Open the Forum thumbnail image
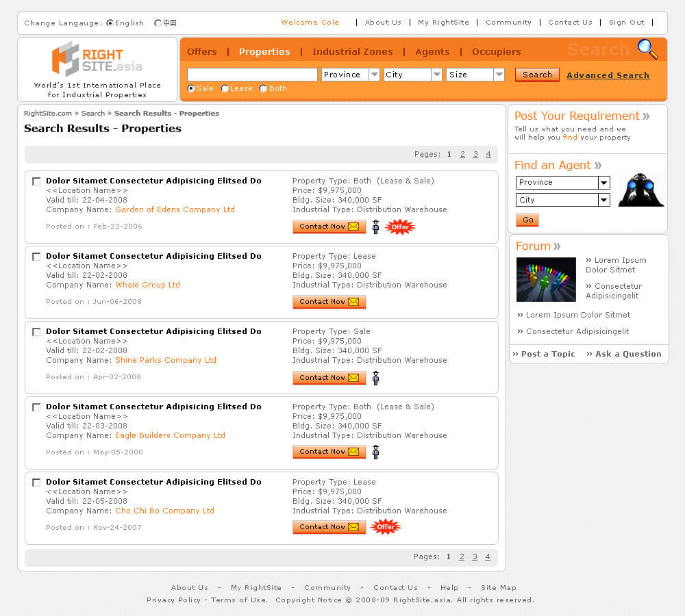Image resolution: width=685 pixels, height=616 pixels. [x=546, y=279]
